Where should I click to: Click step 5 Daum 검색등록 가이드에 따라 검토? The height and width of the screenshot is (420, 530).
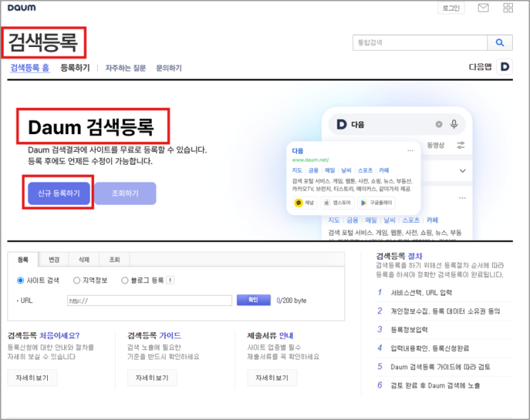(x=440, y=367)
